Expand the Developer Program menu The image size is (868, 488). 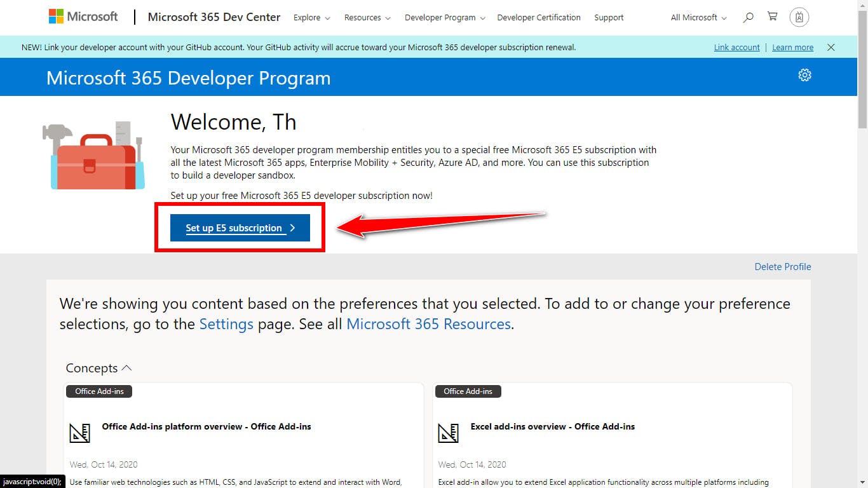[x=445, y=18]
